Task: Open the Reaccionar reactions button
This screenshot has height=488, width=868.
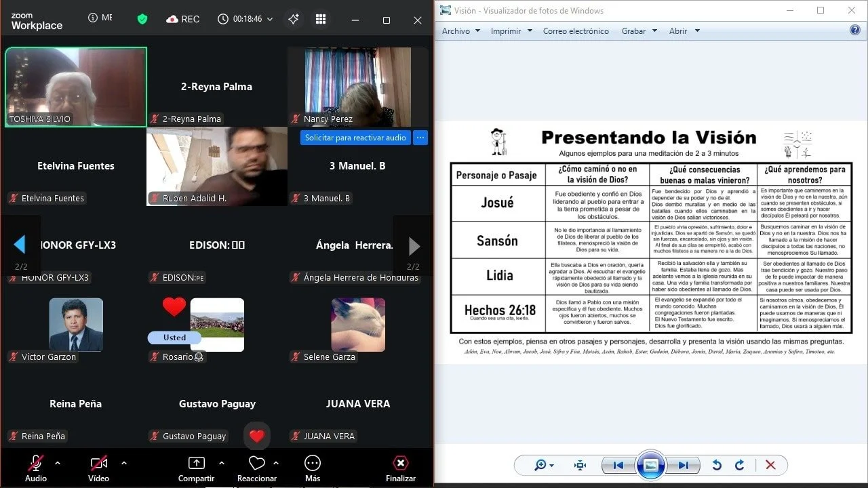Action: (x=256, y=468)
